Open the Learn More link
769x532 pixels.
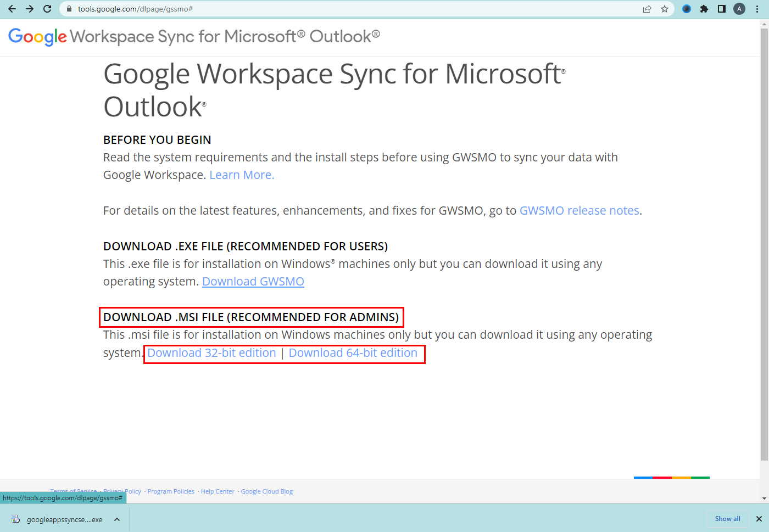click(242, 175)
